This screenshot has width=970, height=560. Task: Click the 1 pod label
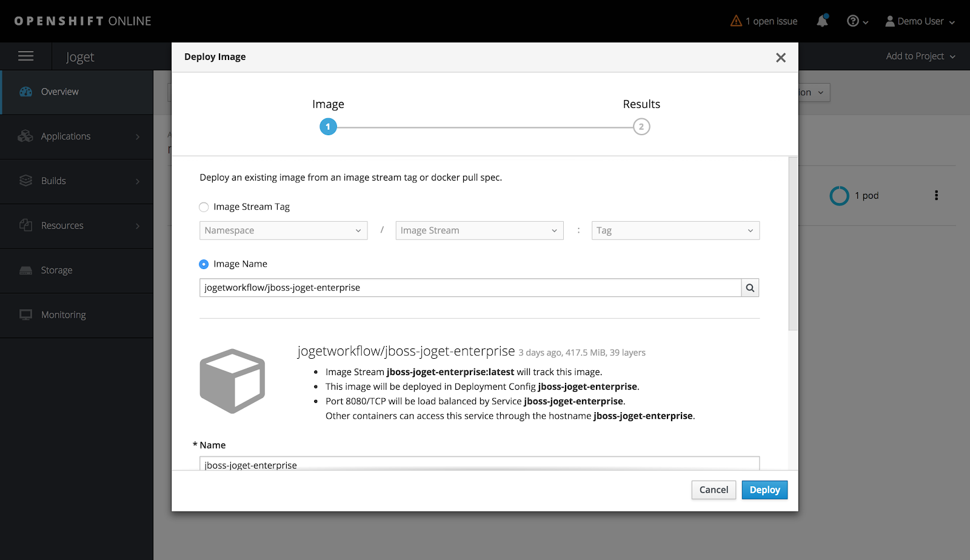point(866,196)
